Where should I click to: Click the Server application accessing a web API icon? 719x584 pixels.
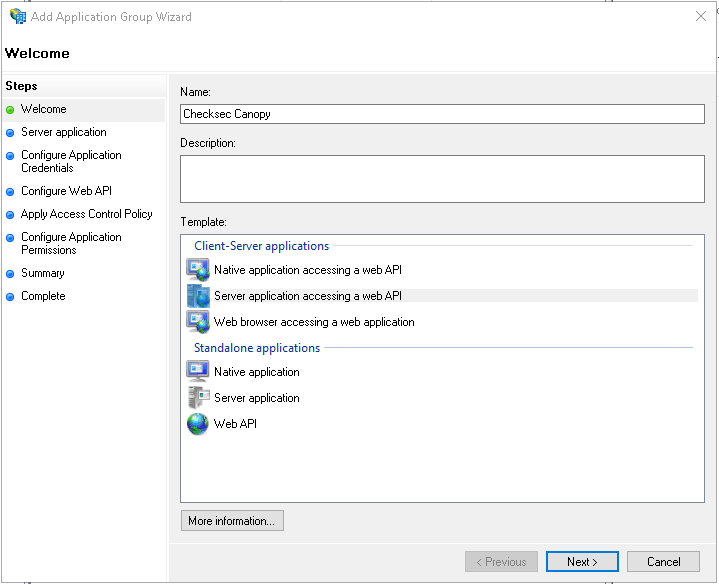coord(198,296)
